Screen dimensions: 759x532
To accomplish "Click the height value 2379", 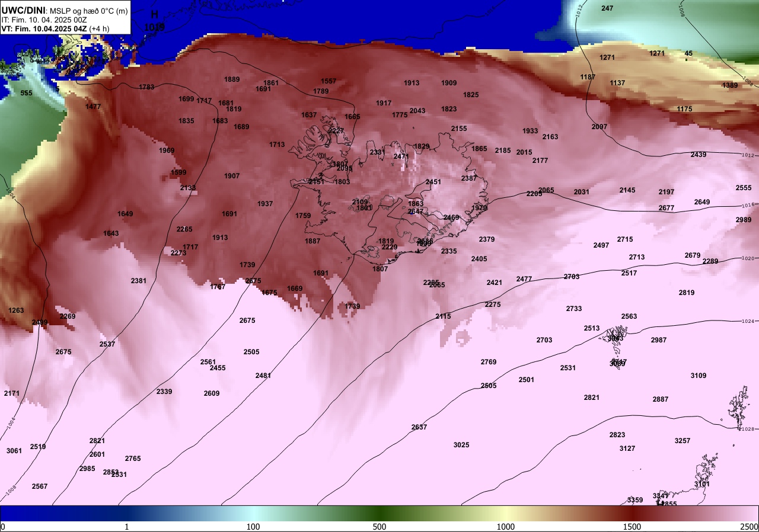I will [x=487, y=239].
